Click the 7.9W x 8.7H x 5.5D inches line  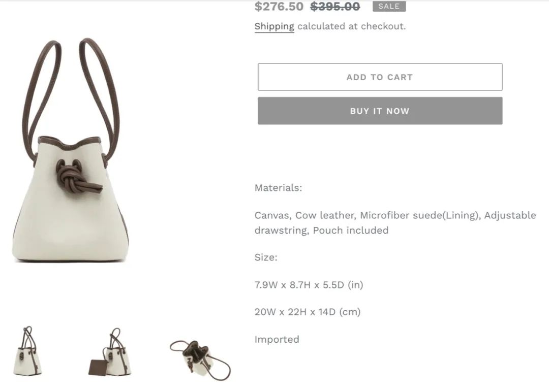point(309,285)
